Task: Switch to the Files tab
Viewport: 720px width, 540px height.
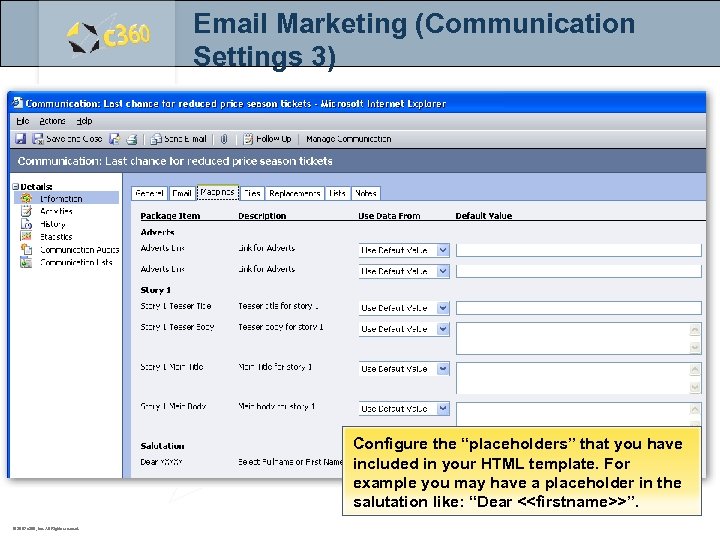Action: tap(252, 193)
